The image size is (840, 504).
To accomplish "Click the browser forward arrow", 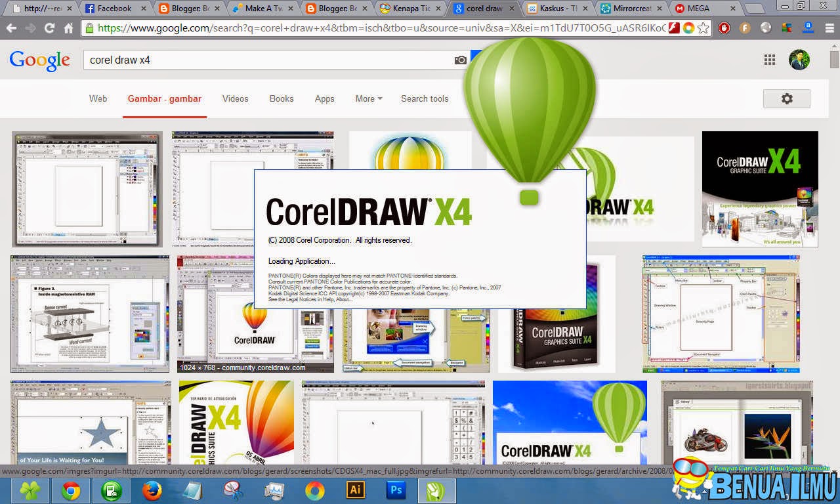I will point(30,28).
